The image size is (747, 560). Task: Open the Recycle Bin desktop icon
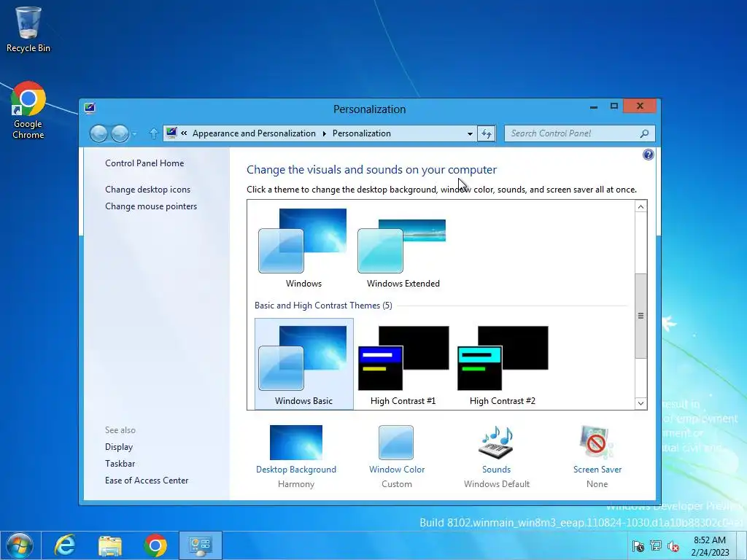(28, 29)
